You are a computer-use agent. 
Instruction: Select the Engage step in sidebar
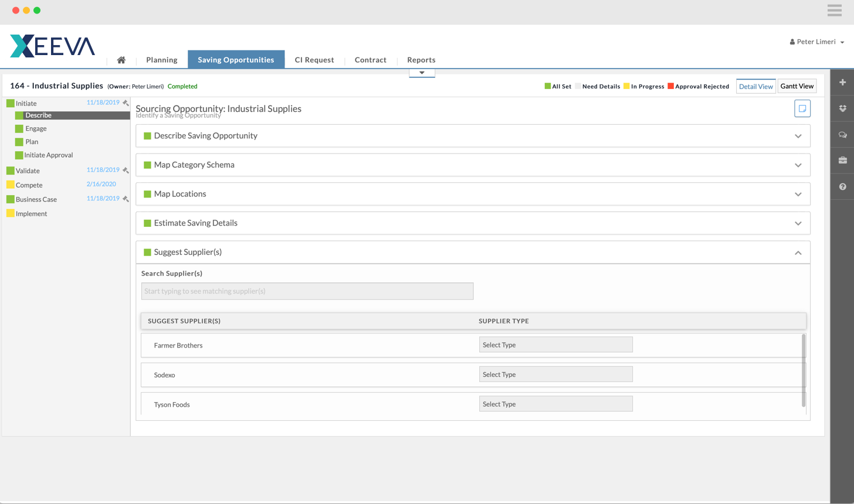click(x=36, y=129)
